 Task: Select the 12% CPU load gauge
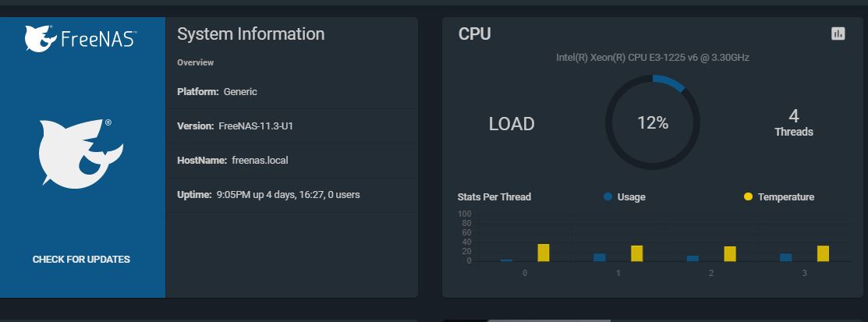coord(653,123)
